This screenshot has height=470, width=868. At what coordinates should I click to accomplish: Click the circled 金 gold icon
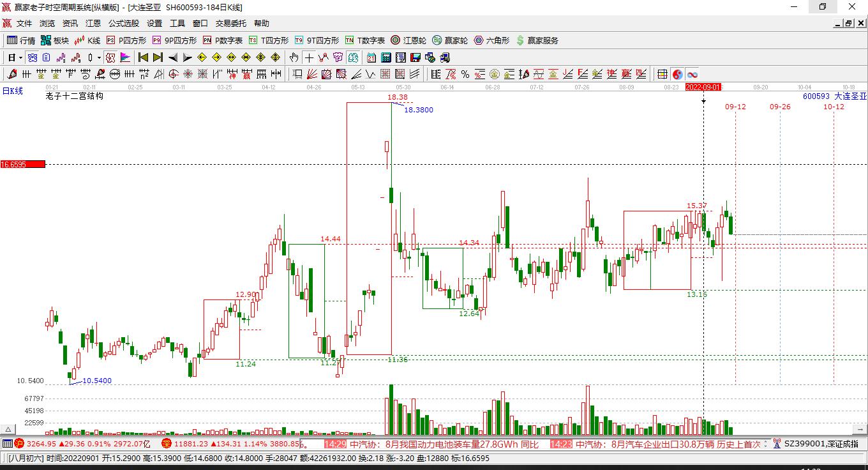click(495, 74)
